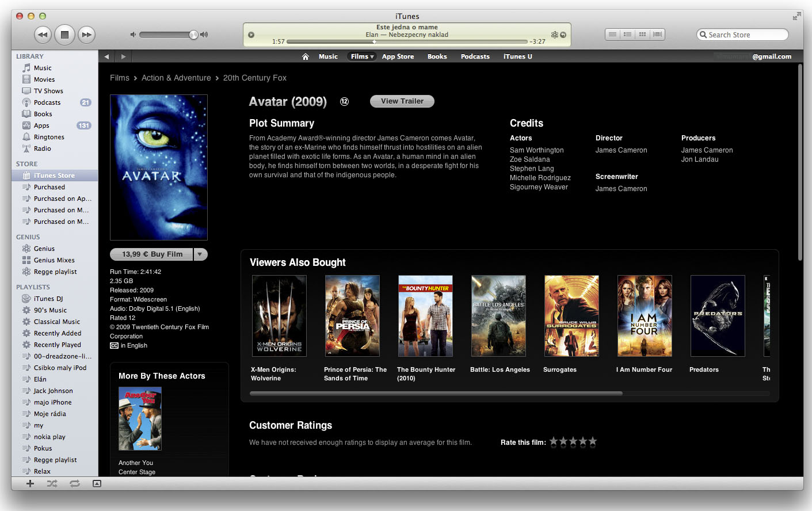The image size is (812, 511).
Task: Click the Films breadcrumb link
Action: (x=120, y=78)
